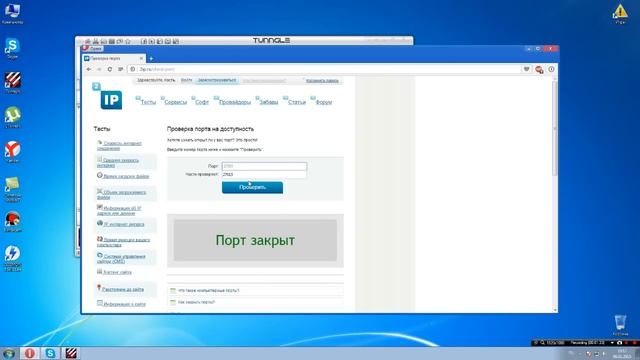Open Информация об IP адресе sidebar link
The height and width of the screenshot is (360, 640).
tap(119, 211)
